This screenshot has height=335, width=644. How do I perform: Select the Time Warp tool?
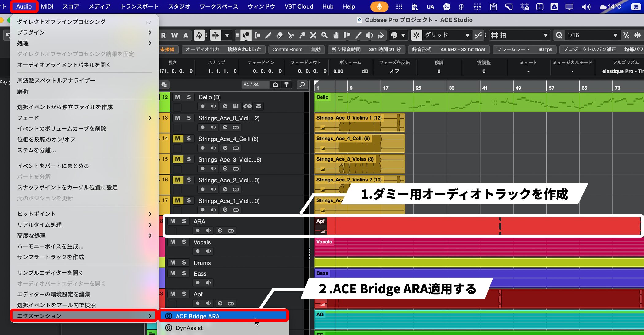coord(347,36)
